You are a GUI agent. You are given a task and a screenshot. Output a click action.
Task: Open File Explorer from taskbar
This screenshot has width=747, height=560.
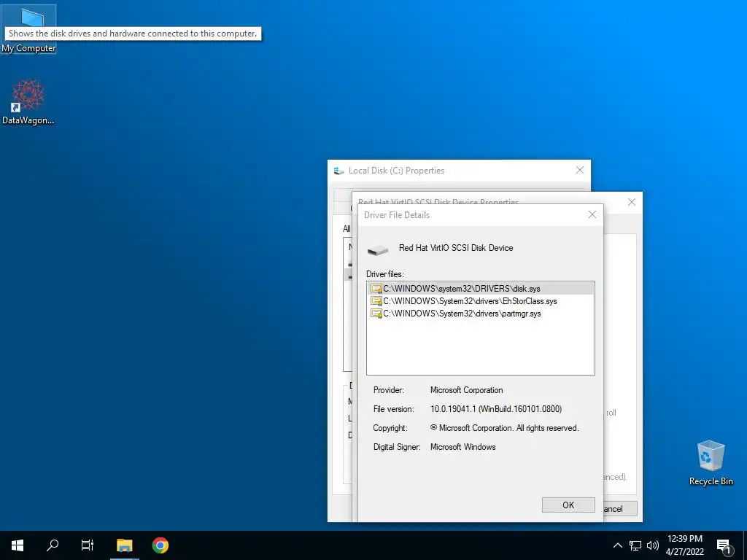click(124, 545)
